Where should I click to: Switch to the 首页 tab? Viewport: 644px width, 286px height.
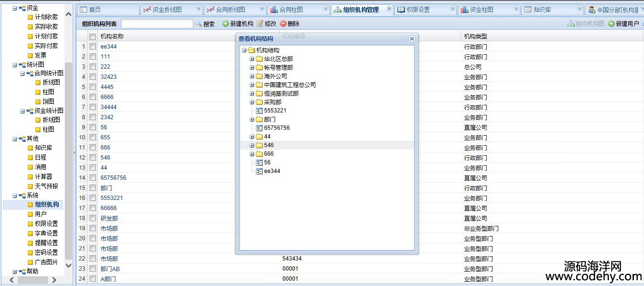tap(107, 10)
